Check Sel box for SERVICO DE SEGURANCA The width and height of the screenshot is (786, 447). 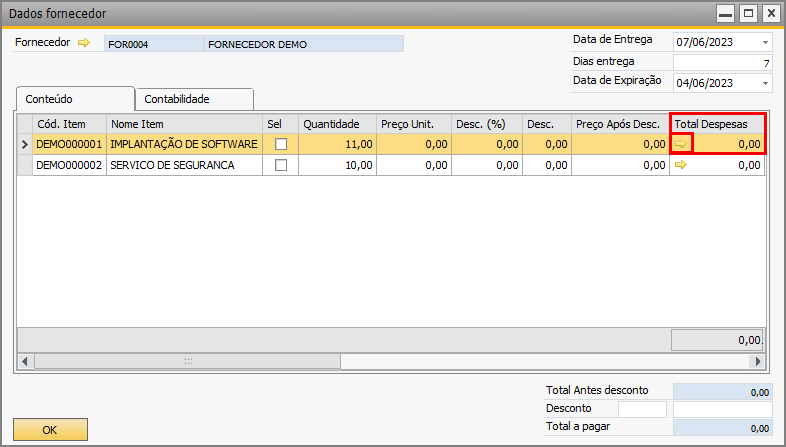(x=281, y=165)
